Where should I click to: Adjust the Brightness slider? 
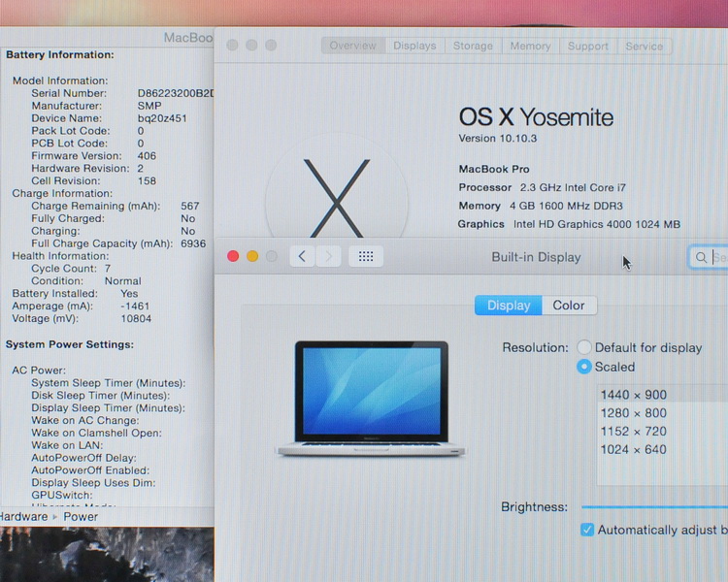[x=654, y=506]
